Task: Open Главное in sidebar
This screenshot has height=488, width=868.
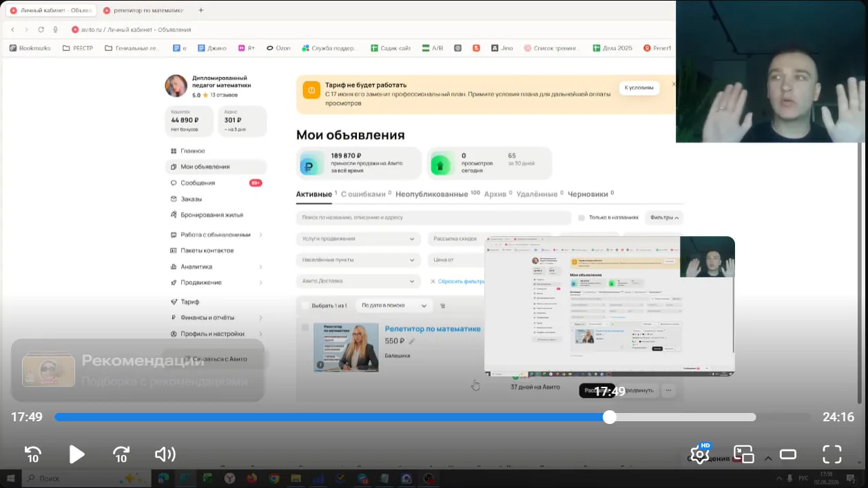Action: pos(192,151)
